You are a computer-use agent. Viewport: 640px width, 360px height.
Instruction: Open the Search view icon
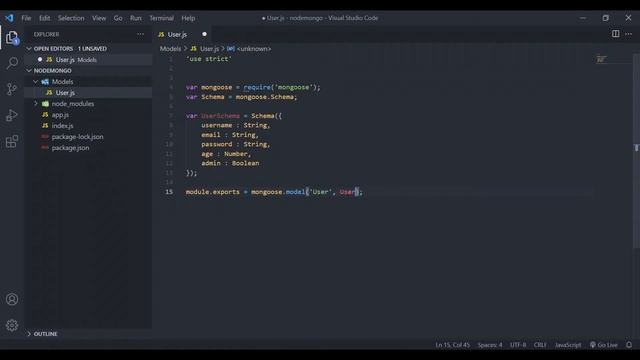(12, 63)
